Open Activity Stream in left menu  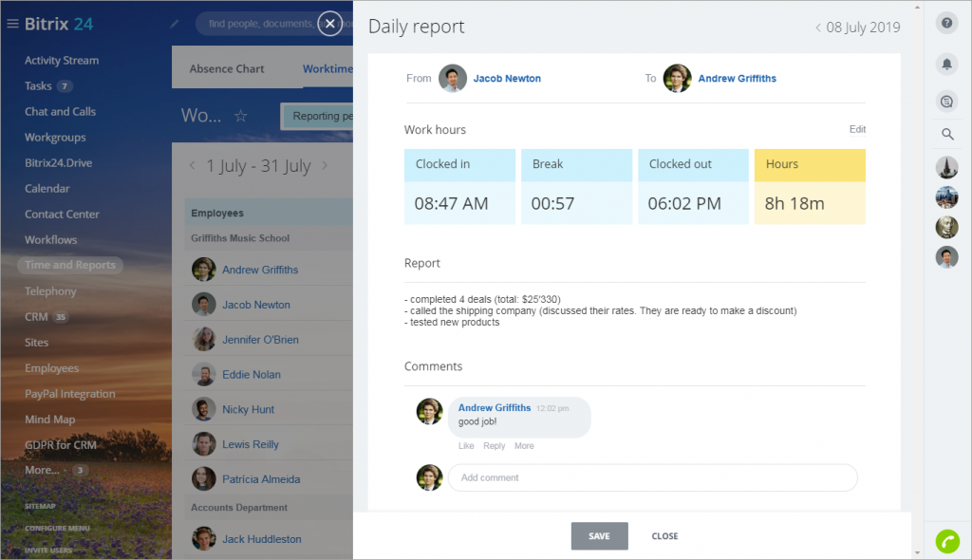[x=62, y=60]
